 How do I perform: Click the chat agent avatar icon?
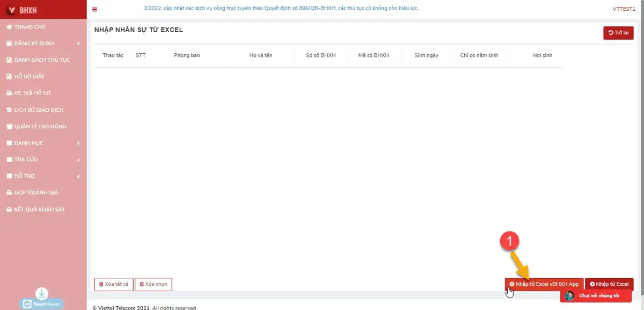coord(569,296)
